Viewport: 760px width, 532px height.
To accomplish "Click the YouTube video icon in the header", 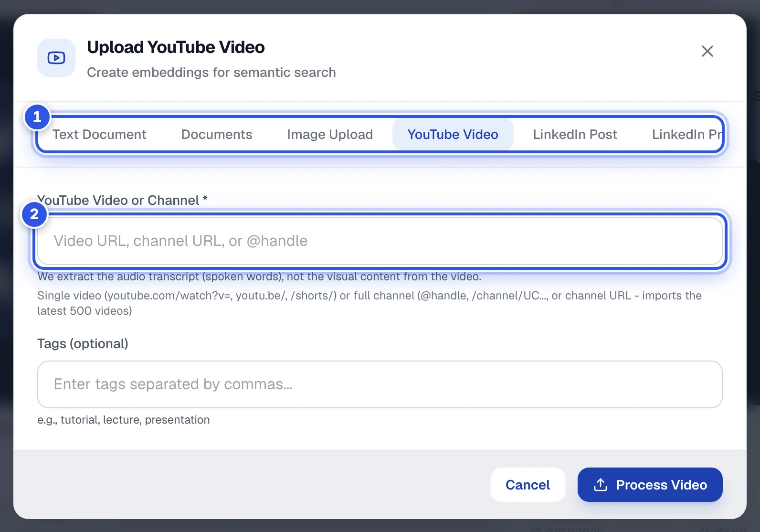I will tap(56, 58).
